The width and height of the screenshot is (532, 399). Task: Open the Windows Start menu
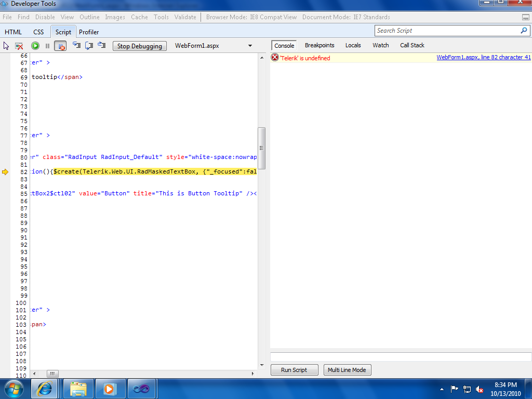(x=14, y=389)
